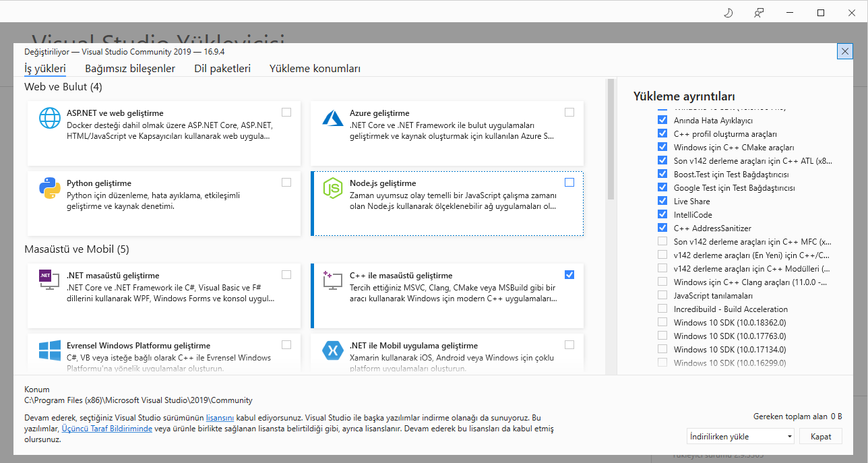Uncheck Boost.Test için Test Bağdaştırıcısı
This screenshot has height=463, width=868.
click(x=662, y=174)
